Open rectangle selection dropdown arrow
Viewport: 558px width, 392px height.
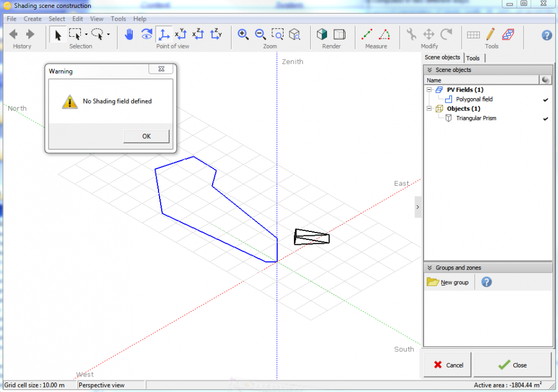(86, 35)
